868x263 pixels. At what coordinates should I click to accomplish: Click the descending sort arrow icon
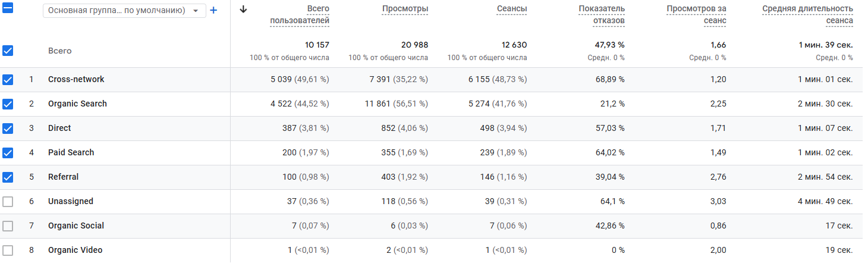(x=243, y=9)
